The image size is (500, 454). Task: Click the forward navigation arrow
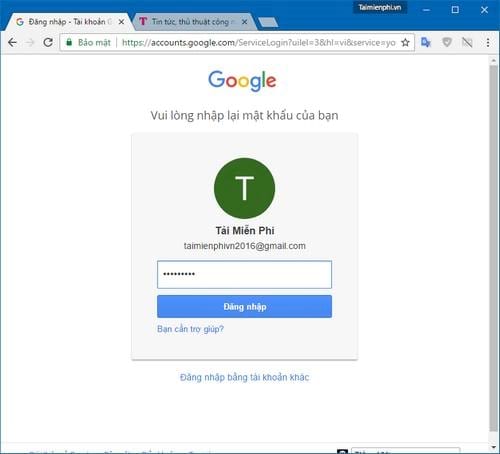click(30, 42)
